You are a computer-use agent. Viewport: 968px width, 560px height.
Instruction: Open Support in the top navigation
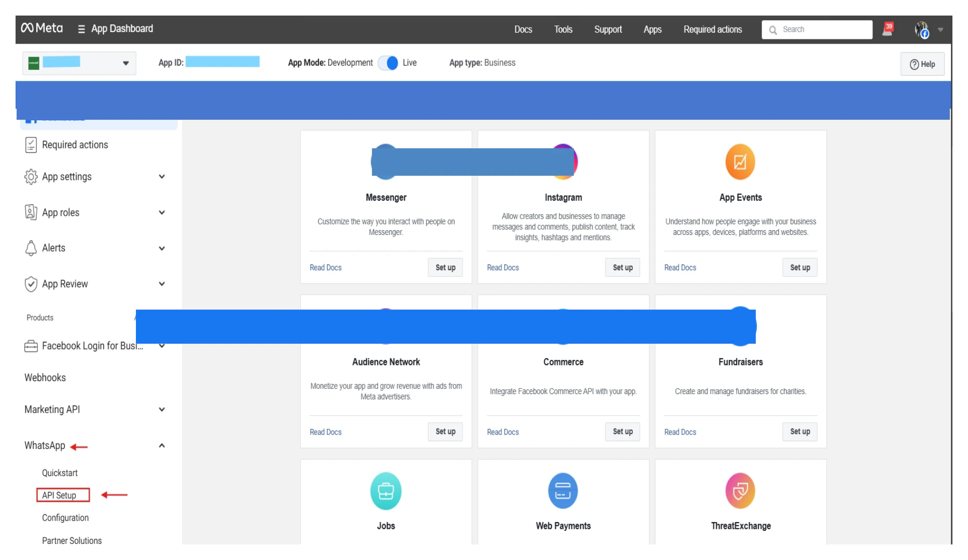[608, 30]
